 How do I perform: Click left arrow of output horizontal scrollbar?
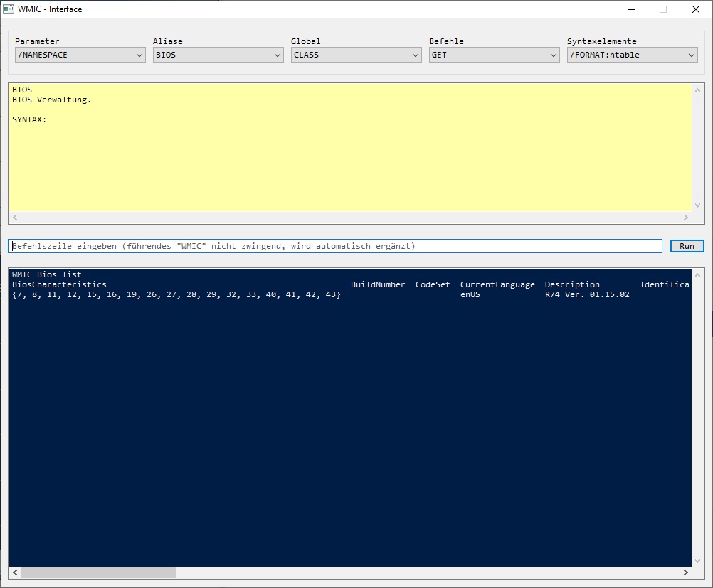click(15, 572)
